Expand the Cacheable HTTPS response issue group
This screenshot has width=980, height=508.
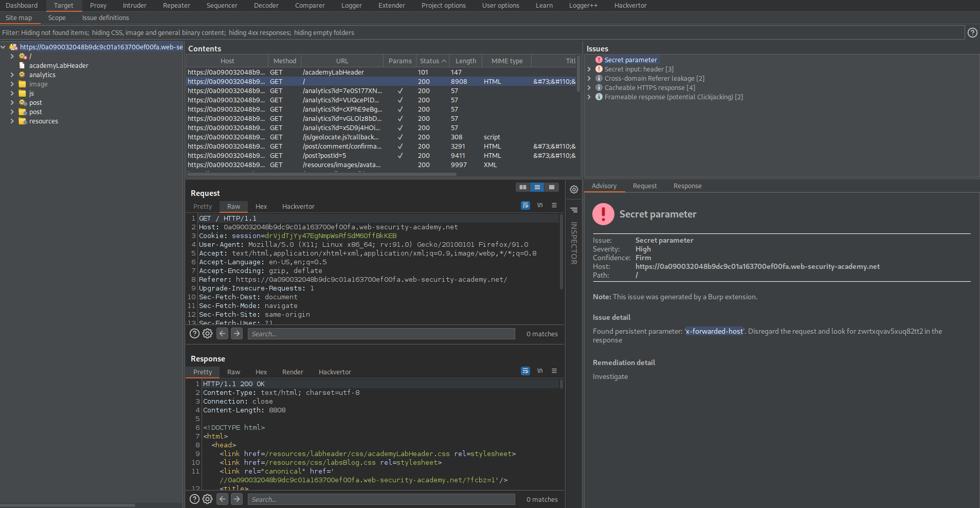pos(589,87)
